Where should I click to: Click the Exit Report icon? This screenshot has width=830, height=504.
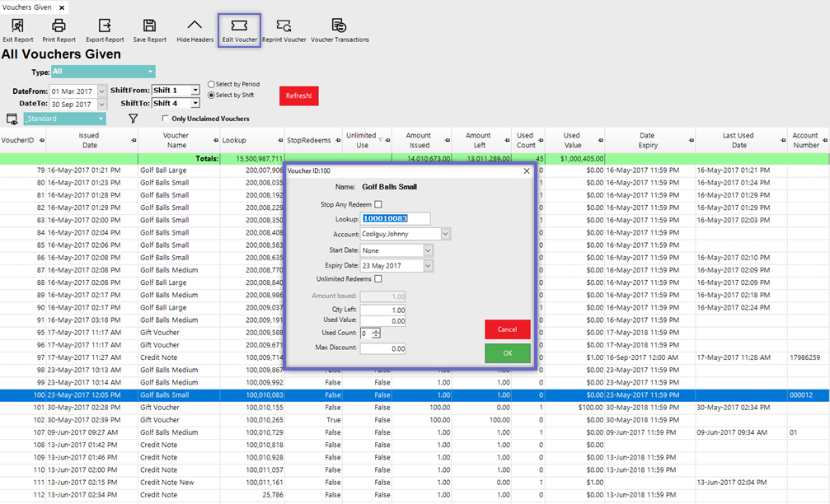(x=17, y=26)
